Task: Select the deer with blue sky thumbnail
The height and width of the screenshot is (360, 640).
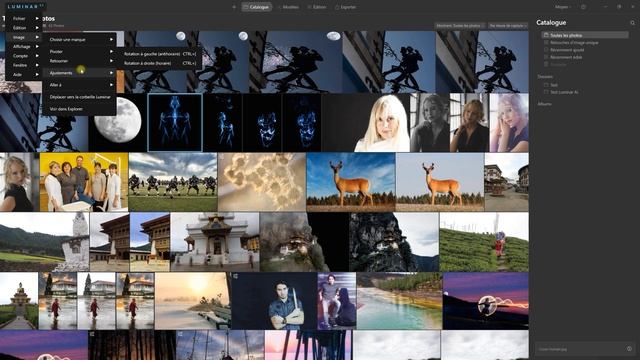Action: pos(351,182)
